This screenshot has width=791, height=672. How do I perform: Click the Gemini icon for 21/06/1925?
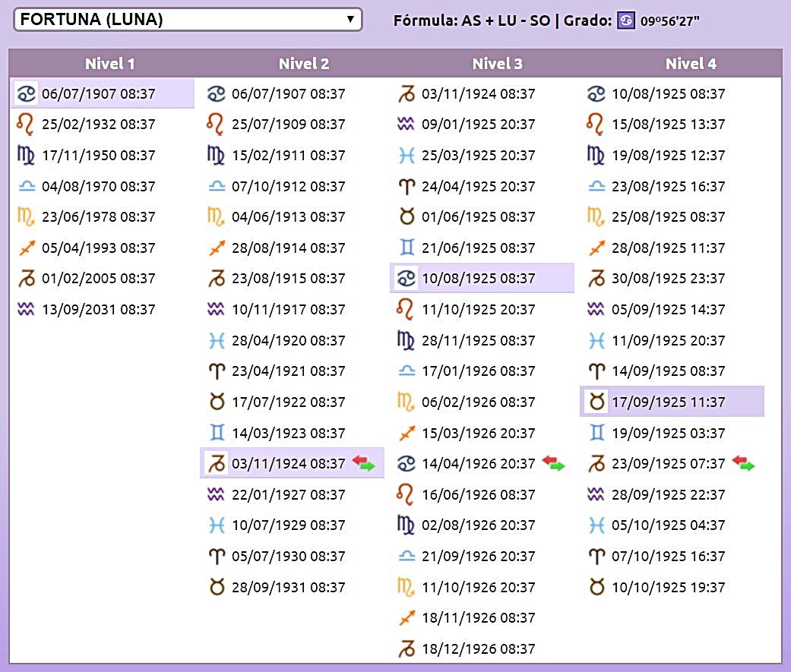407,248
